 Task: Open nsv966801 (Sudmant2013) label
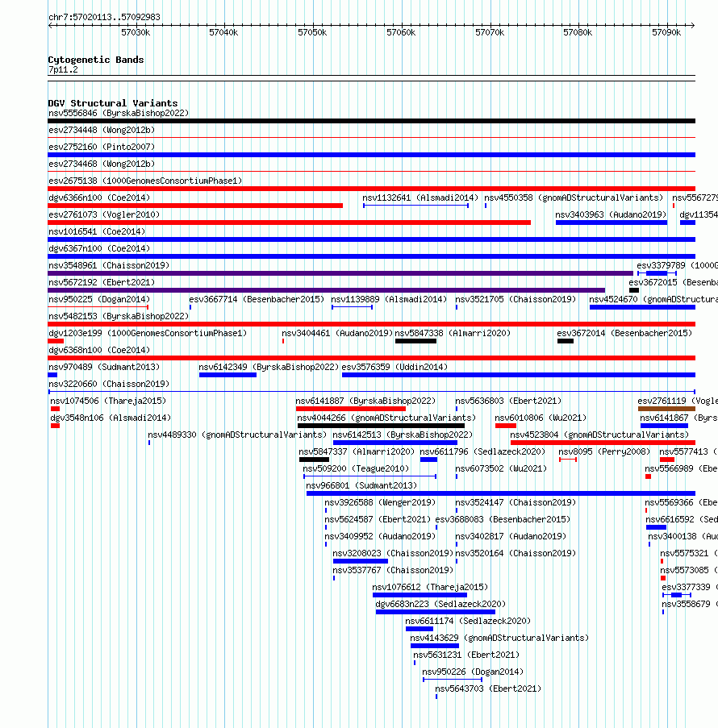(x=361, y=485)
